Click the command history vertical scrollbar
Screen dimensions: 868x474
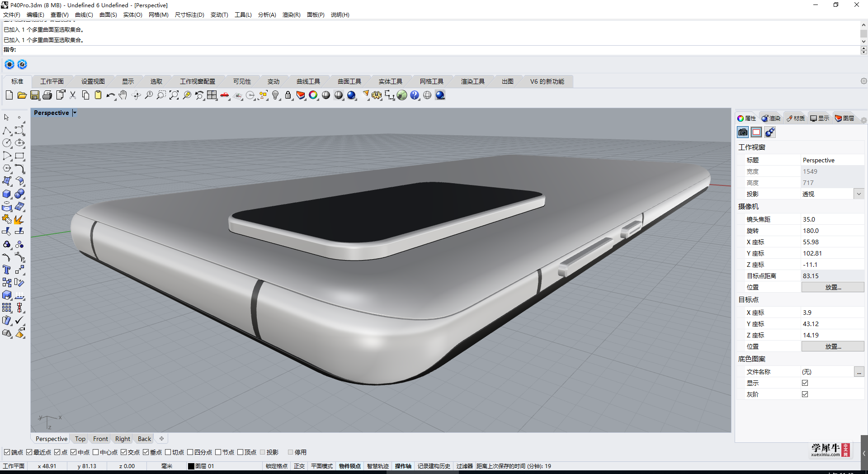pos(863,33)
